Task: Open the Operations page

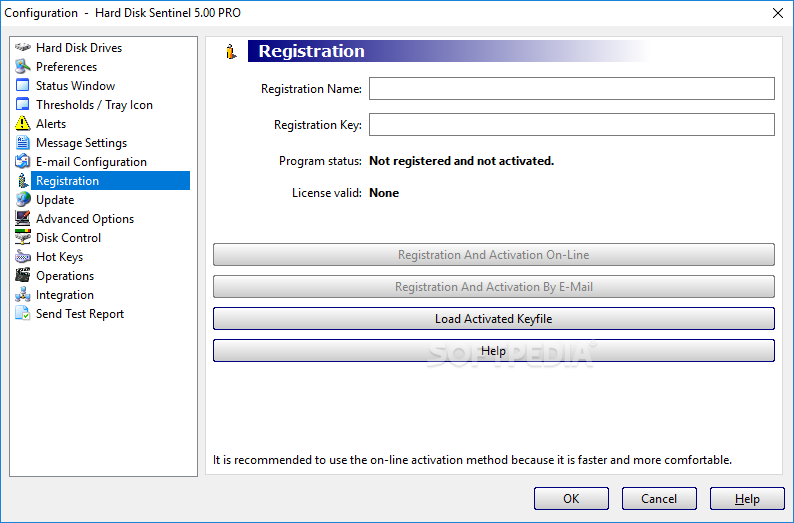Action: (65, 275)
